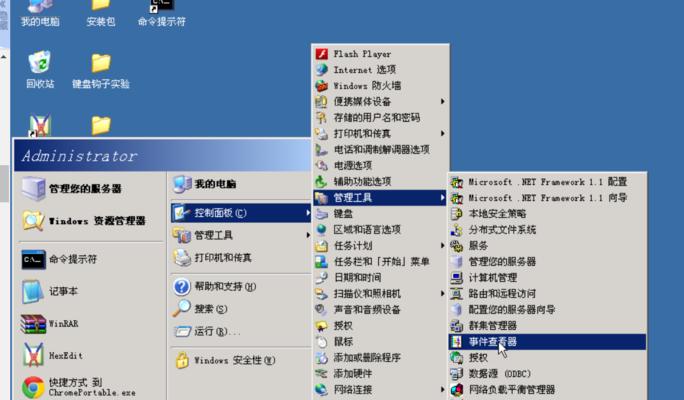Launch 命令提示符 from start menu list
The height and width of the screenshot is (400, 684).
[91, 259]
